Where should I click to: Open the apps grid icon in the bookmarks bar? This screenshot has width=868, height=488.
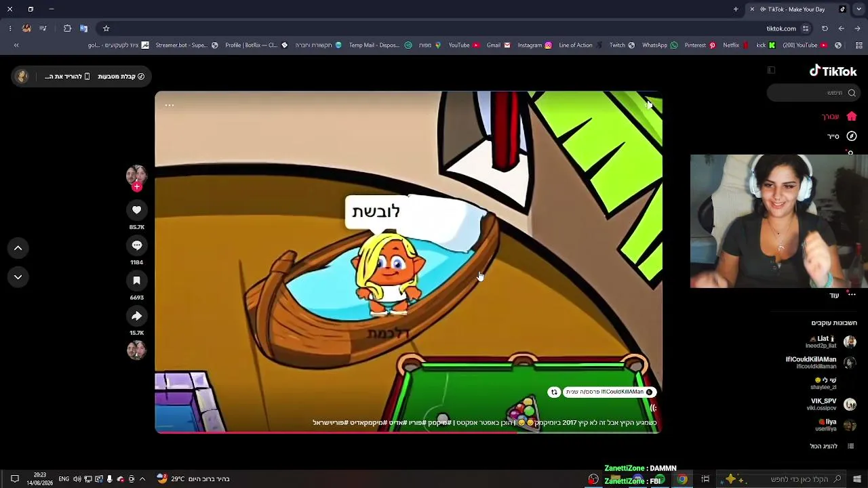(857, 45)
